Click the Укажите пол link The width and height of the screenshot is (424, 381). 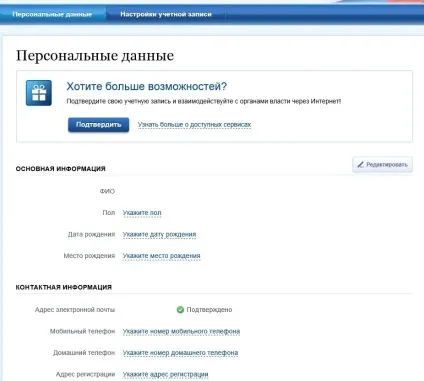point(142,213)
